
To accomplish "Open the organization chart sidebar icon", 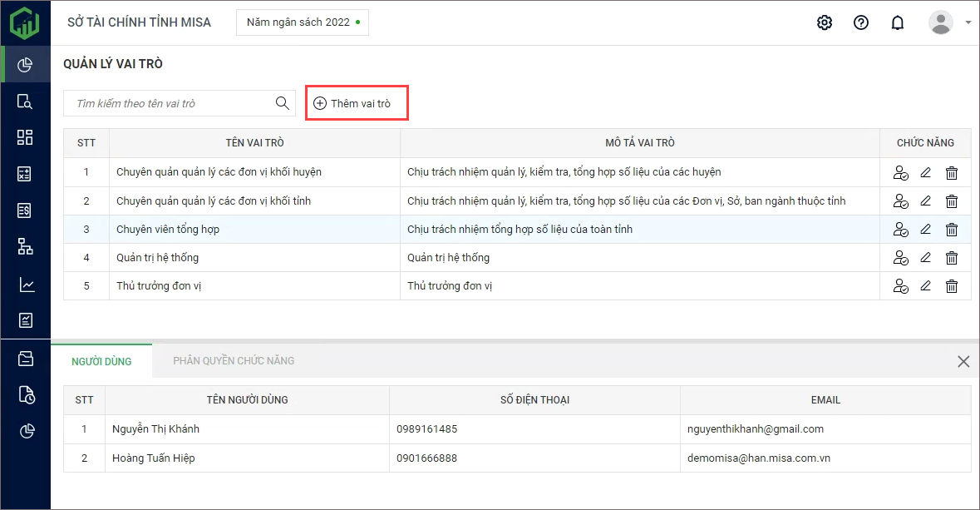I will (25, 246).
